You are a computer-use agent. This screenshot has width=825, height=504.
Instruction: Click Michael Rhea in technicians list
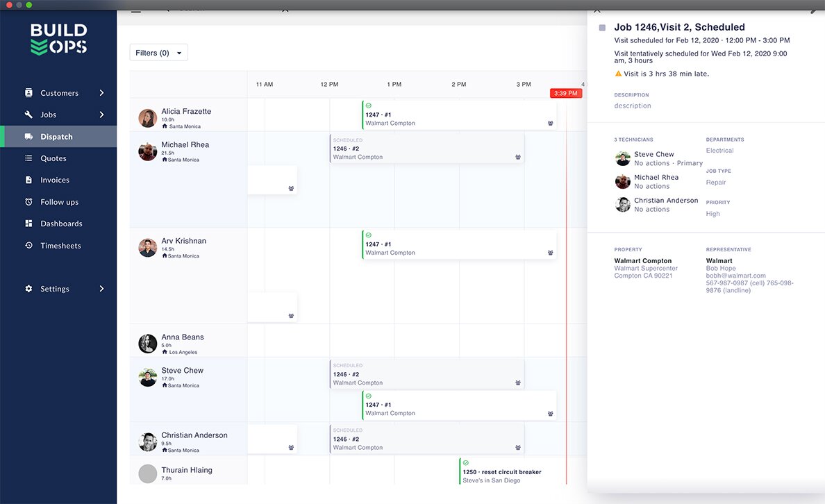tap(656, 177)
